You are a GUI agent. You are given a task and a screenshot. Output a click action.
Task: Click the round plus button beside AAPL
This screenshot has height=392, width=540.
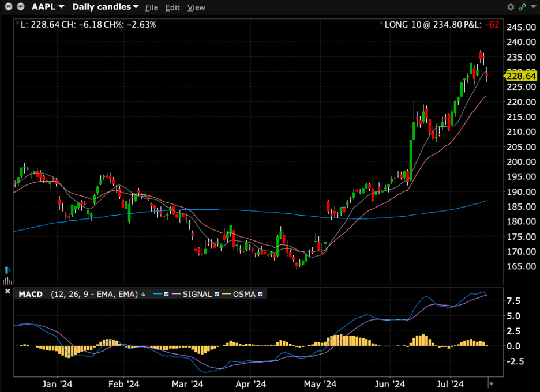[x=21, y=6]
